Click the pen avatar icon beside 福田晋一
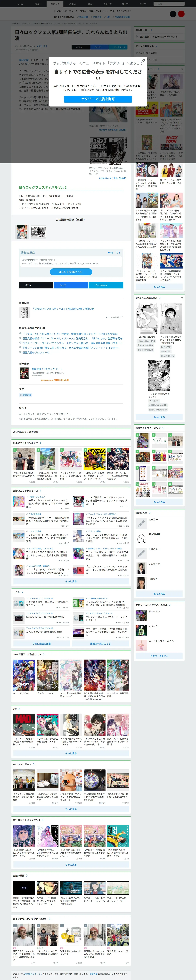The height and width of the screenshot is (980, 196). point(141,523)
